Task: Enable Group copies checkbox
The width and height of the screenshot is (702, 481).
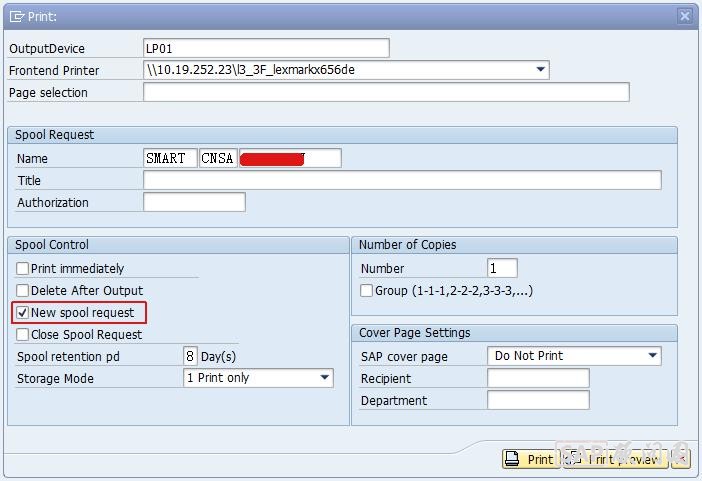Action: [367, 291]
